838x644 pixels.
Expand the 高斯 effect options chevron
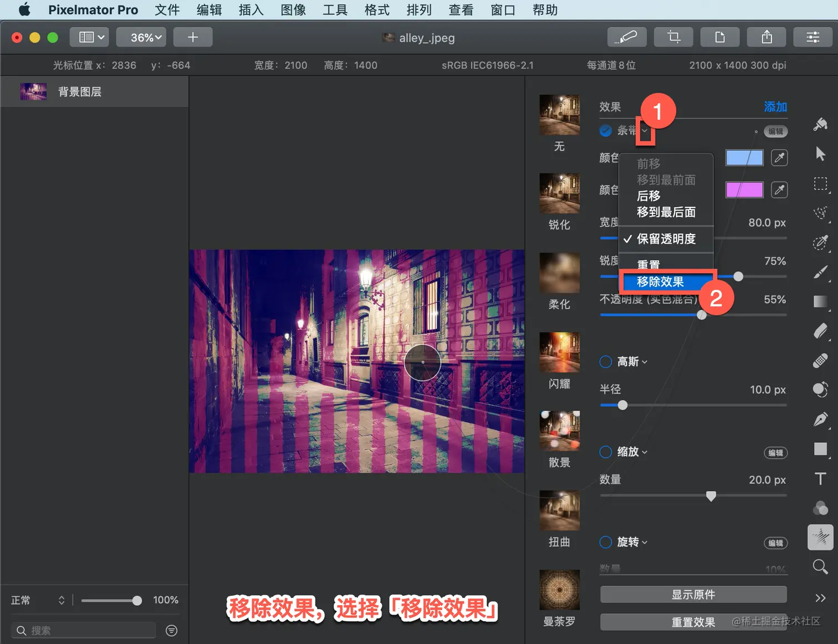point(645,362)
